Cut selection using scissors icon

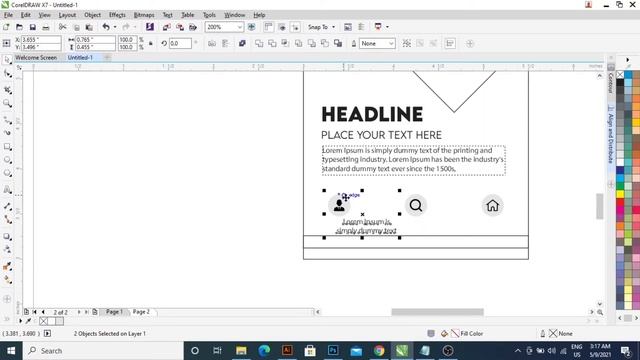point(62,27)
